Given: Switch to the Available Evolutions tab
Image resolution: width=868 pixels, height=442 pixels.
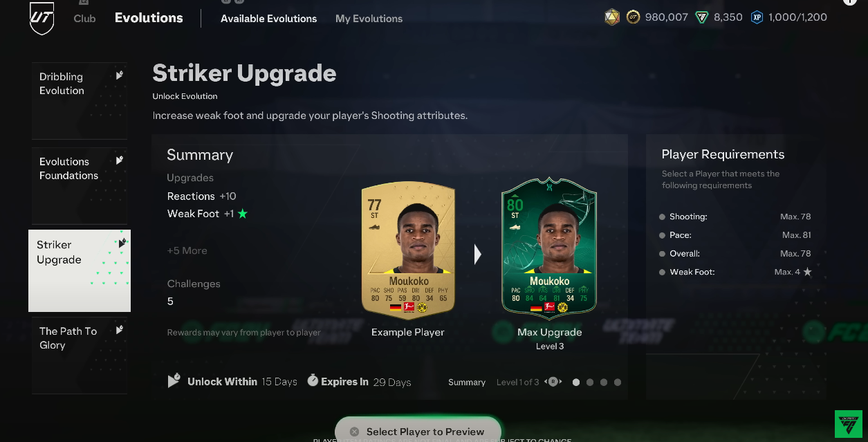Looking at the screenshot, I should pyautogui.click(x=268, y=19).
